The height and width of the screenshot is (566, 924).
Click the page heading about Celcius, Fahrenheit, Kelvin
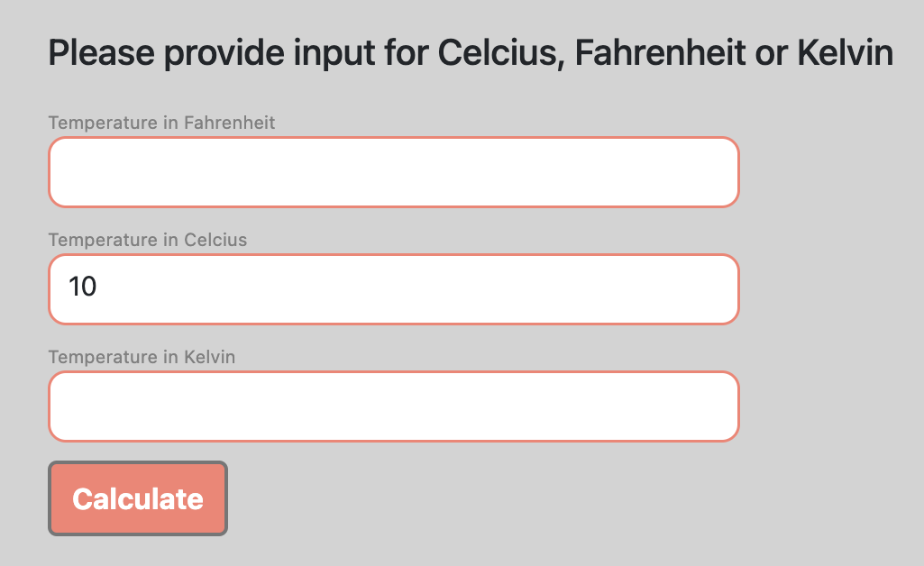(470, 52)
